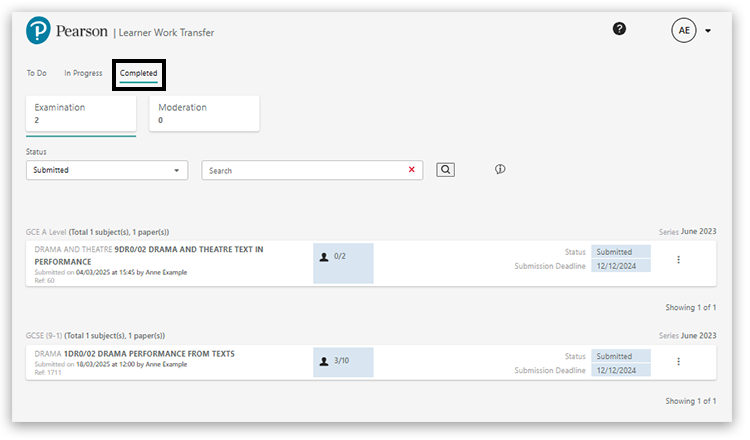Select the Moderation card
The image size is (750, 440).
click(204, 113)
